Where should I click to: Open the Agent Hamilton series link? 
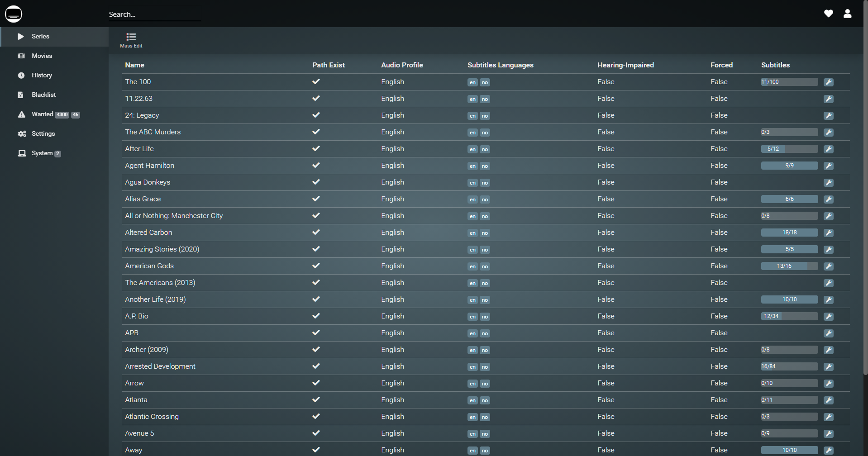coord(149,166)
